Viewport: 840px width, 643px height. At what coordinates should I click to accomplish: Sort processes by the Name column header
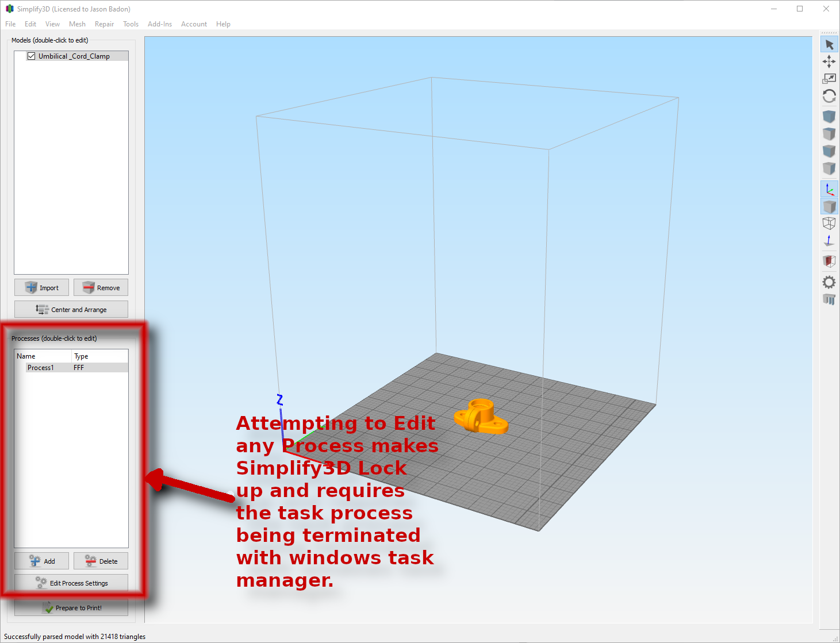(x=43, y=356)
